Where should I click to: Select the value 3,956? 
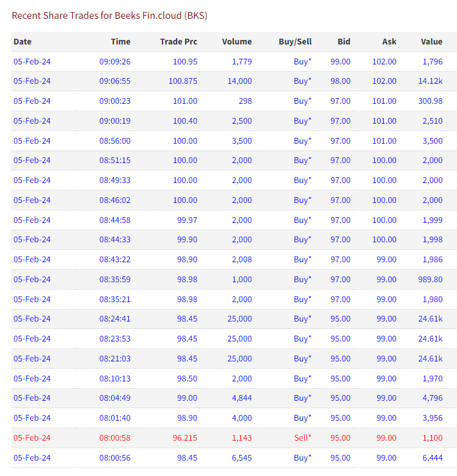coord(432,418)
